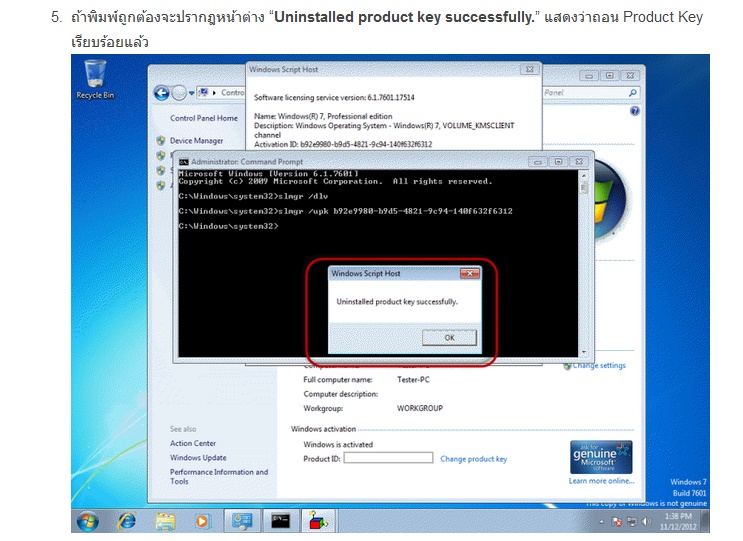This screenshot has height=541, width=743.
Task: Open Action Center link
Action: 193,443
